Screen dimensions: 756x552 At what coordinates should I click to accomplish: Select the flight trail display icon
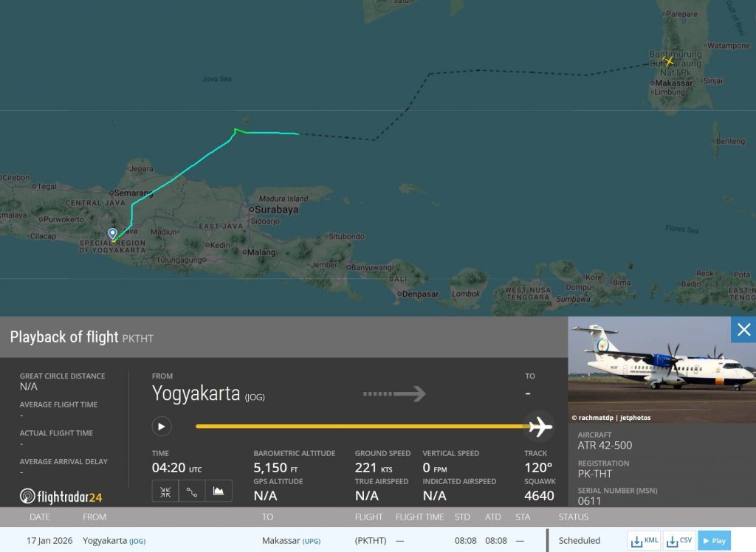[x=192, y=491]
